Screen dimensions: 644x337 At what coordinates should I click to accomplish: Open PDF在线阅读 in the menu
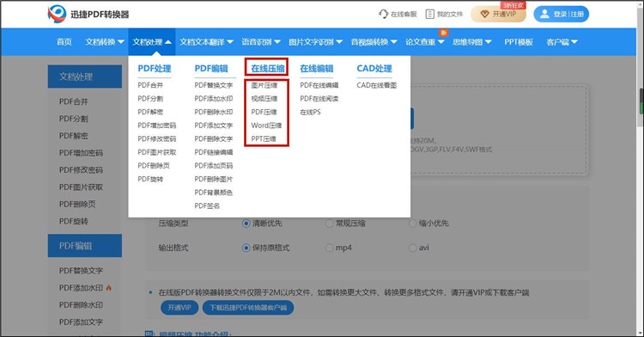point(319,99)
